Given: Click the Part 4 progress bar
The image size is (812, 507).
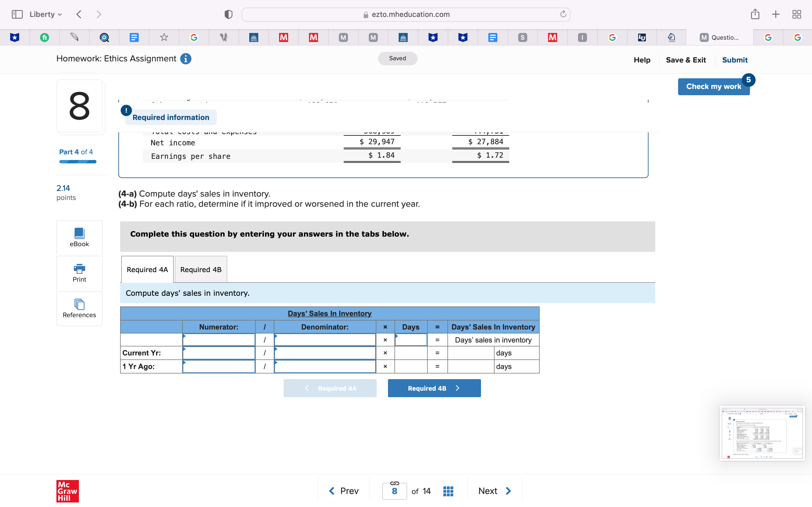Looking at the screenshot, I should click(78, 162).
